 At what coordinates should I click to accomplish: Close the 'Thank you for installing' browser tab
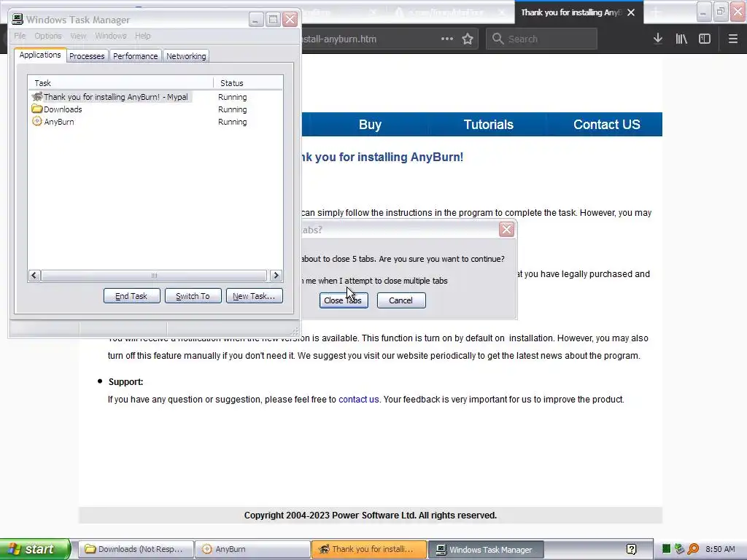click(x=631, y=12)
